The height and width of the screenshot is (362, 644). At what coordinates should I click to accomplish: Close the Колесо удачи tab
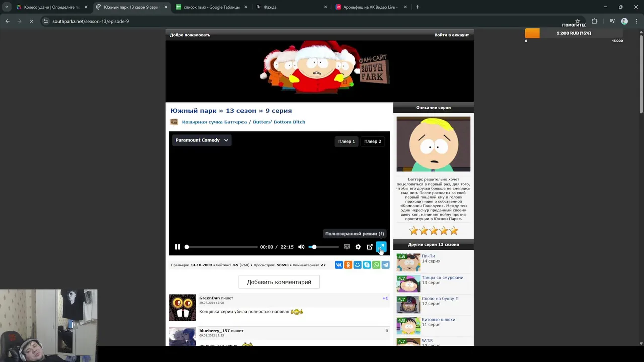[86, 7]
